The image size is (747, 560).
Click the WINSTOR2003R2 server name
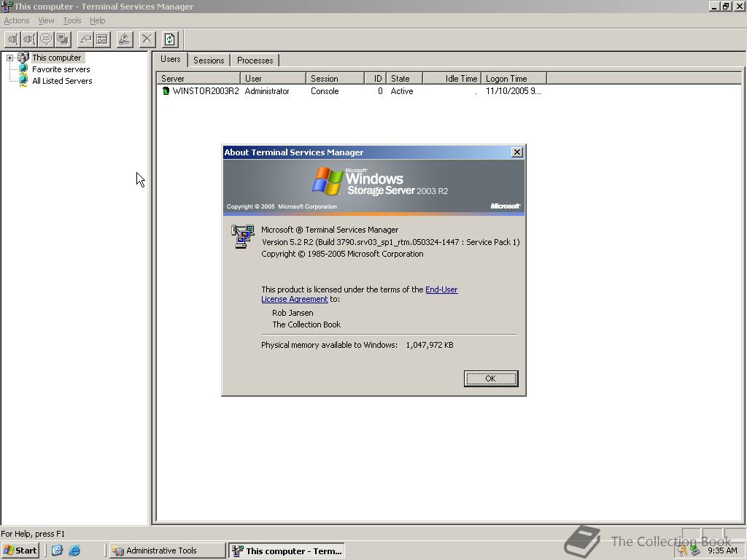pyautogui.click(x=206, y=91)
